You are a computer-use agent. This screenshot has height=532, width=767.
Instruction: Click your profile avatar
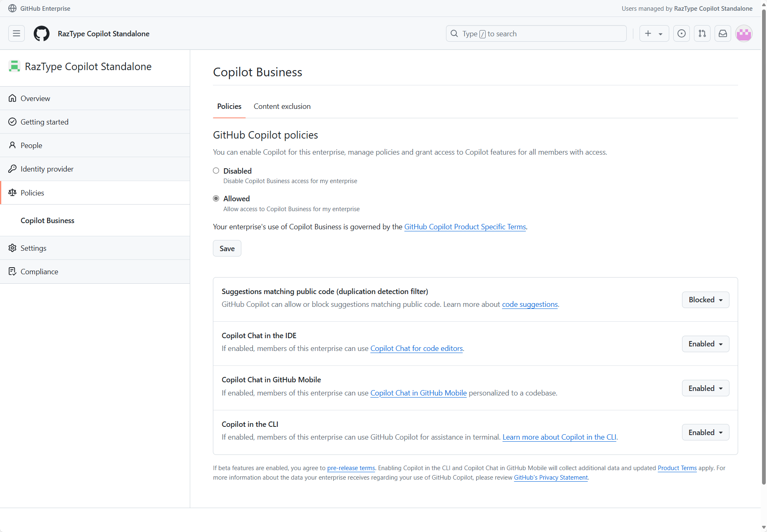tap(744, 33)
